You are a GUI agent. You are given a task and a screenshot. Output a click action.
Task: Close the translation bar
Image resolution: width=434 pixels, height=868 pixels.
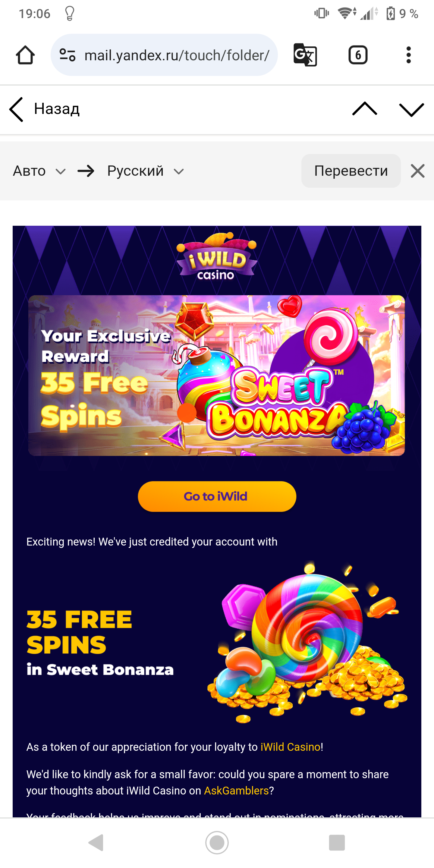pyautogui.click(x=417, y=171)
